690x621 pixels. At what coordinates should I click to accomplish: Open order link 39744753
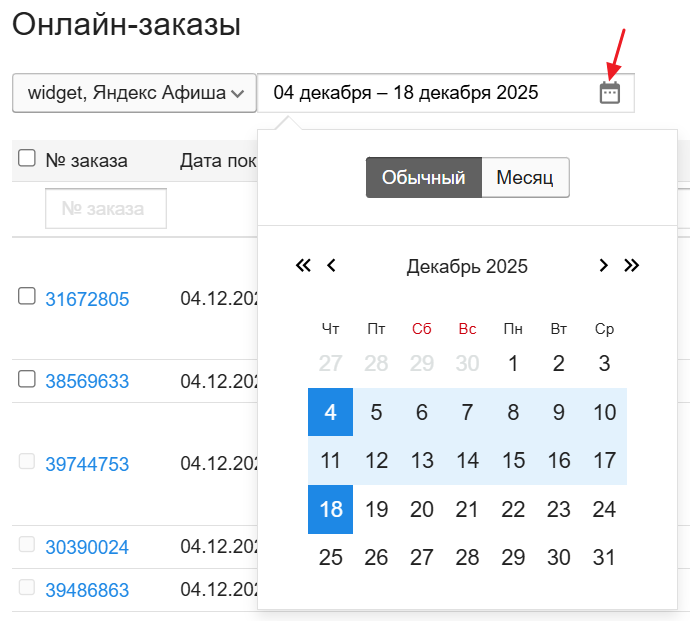[87, 464]
